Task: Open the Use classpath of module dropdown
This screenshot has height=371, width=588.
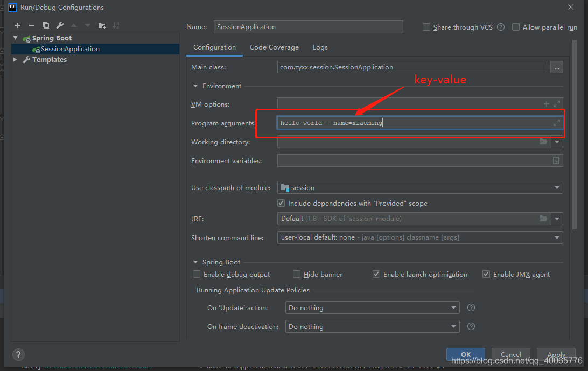Action: [x=420, y=187]
